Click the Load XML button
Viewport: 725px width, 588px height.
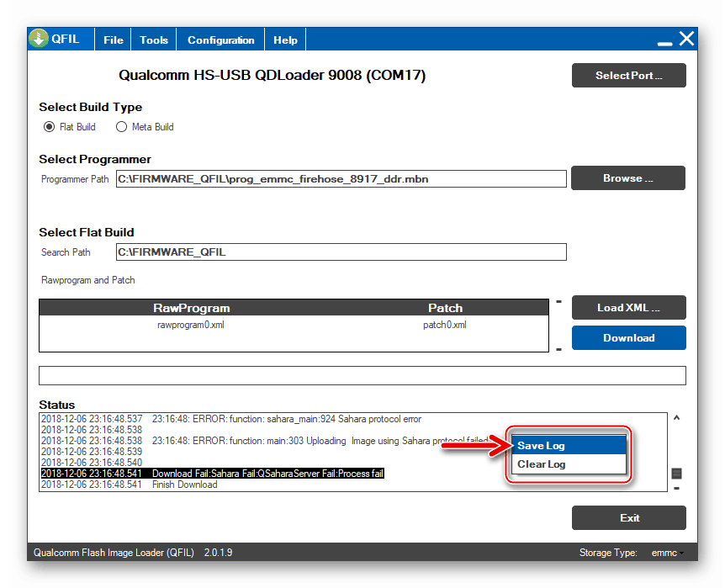[x=629, y=308]
